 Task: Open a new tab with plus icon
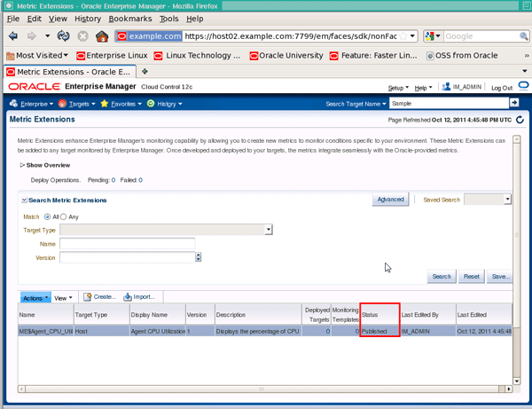[x=145, y=71]
